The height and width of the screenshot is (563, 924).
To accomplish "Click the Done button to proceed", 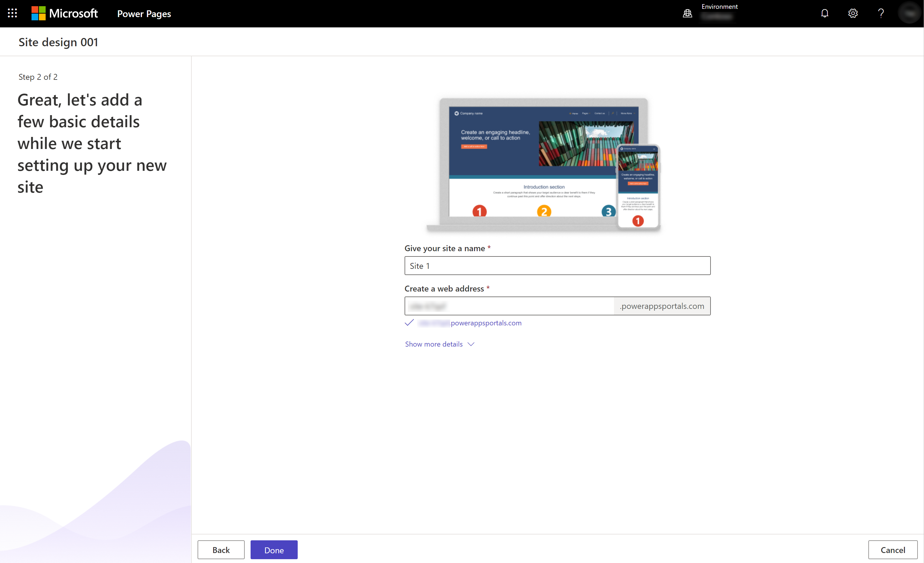I will tap(274, 550).
